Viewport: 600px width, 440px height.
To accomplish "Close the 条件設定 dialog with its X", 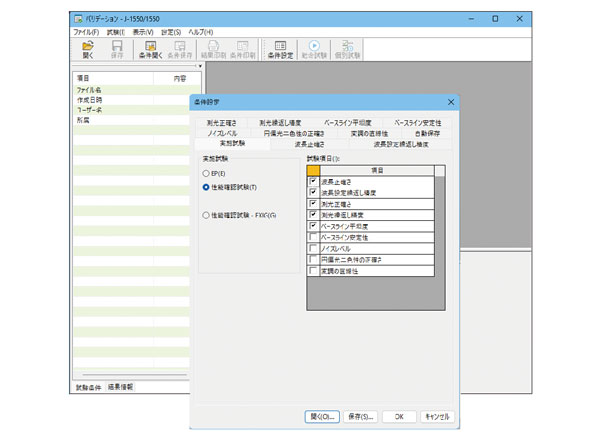I will coord(451,102).
